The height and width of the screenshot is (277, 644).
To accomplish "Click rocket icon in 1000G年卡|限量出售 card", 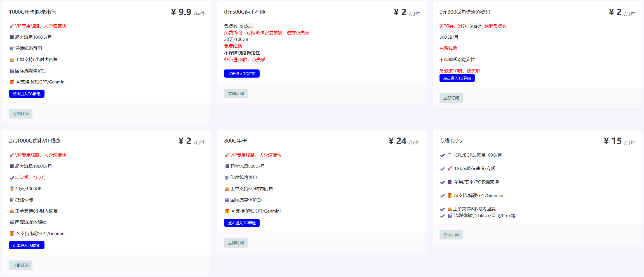I will (12, 26).
